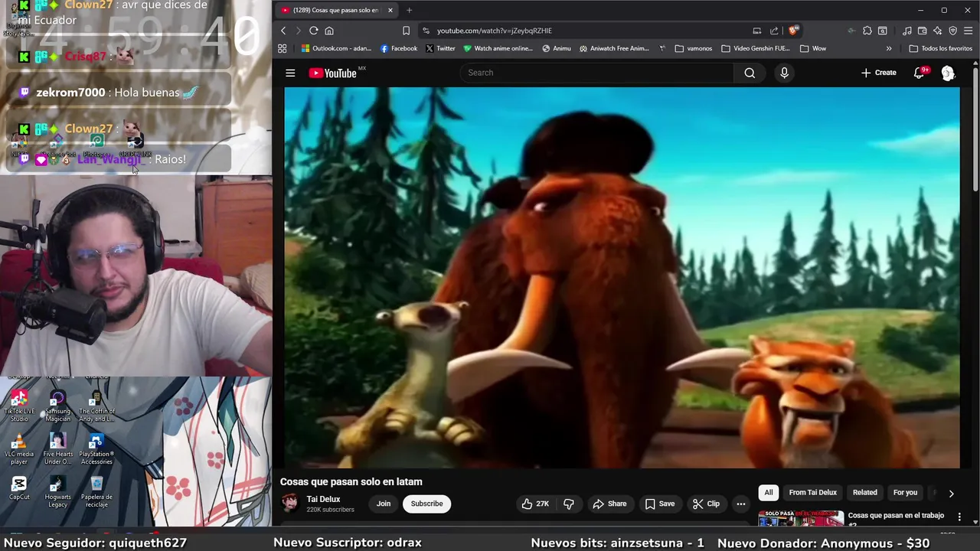Open Watch anime online bookmark
The height and width of the screenshot is (551, 980).
tap(498, 48)
